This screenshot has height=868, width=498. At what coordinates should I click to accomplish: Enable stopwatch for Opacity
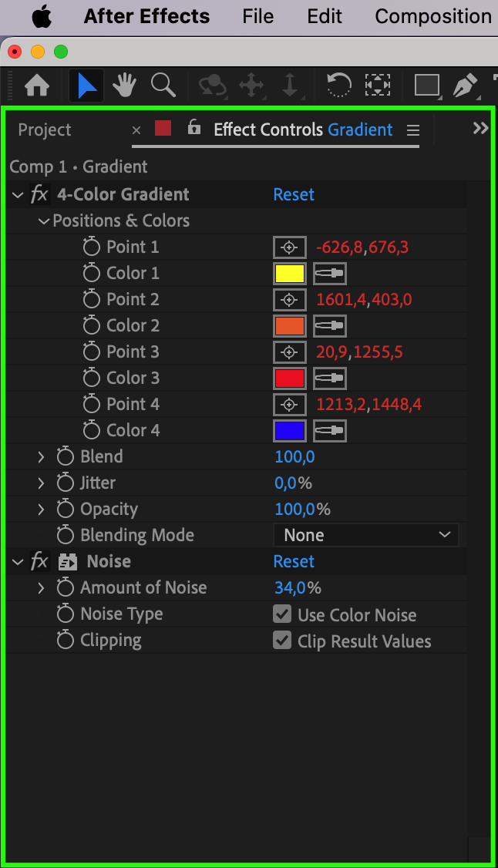click(x=66, y=509)
